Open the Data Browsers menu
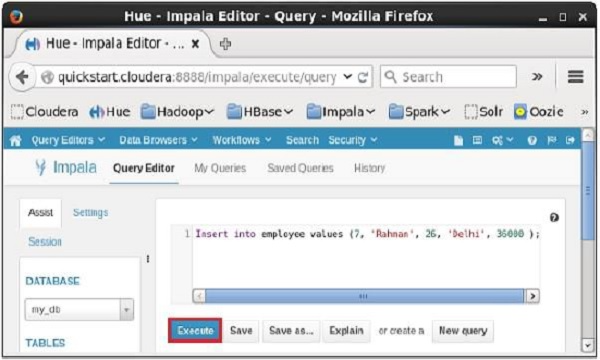The image size is (600, 360). point(158,140)
